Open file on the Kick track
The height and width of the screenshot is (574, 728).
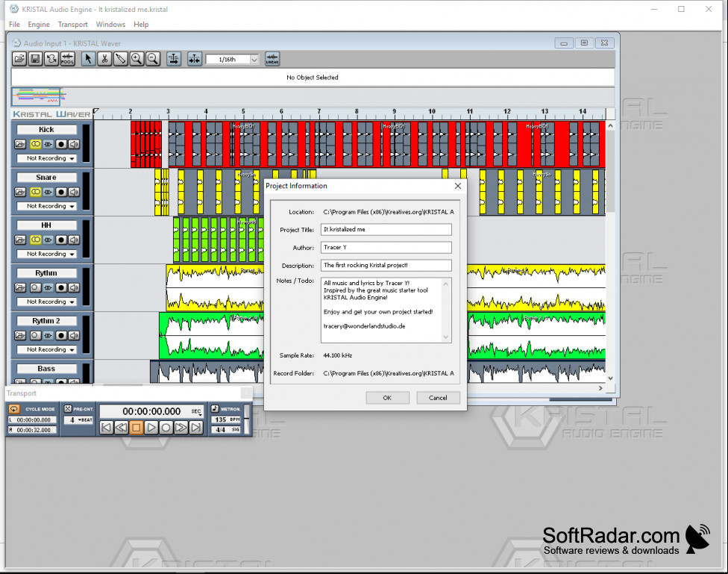click(x=20, y=145)
